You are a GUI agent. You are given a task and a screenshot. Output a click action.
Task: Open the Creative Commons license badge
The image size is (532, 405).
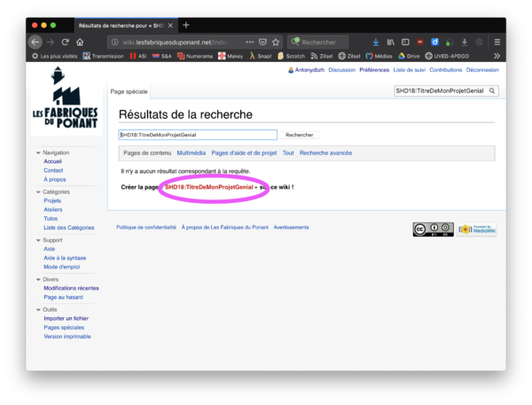[x=433, y=230]
